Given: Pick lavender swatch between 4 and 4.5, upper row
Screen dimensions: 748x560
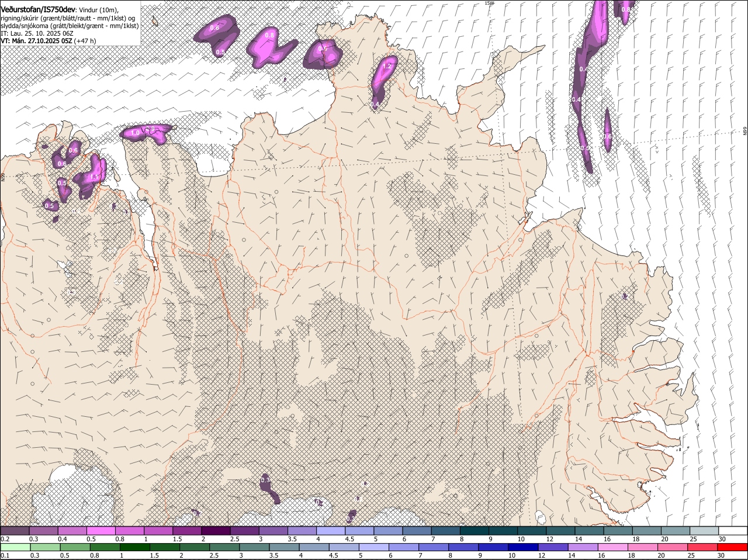Looking at the screenshot, I should pos(330,531).
